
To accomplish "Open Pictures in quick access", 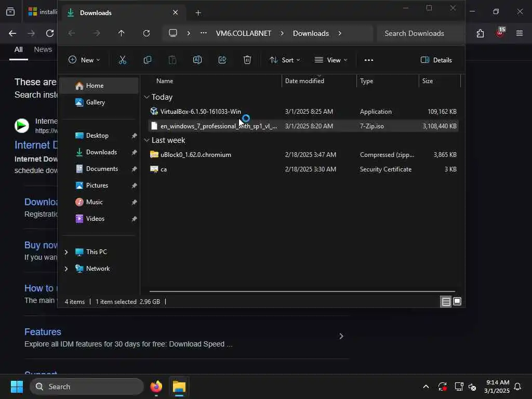I will click(99, 185).
